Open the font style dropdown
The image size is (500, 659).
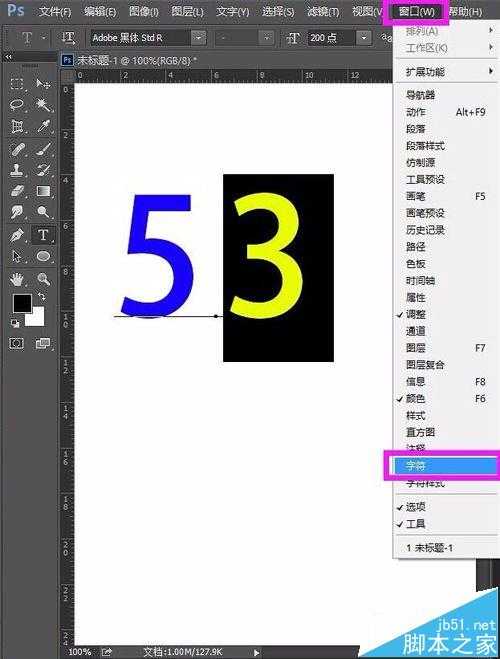pos(266,38)
